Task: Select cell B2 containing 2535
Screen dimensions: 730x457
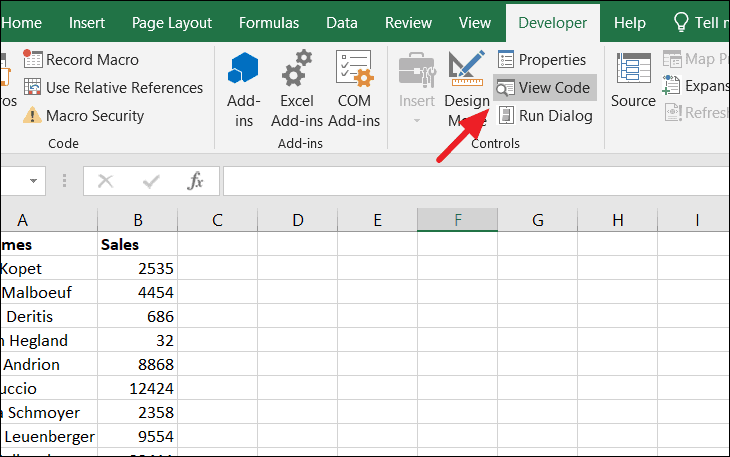Action: 137,269
